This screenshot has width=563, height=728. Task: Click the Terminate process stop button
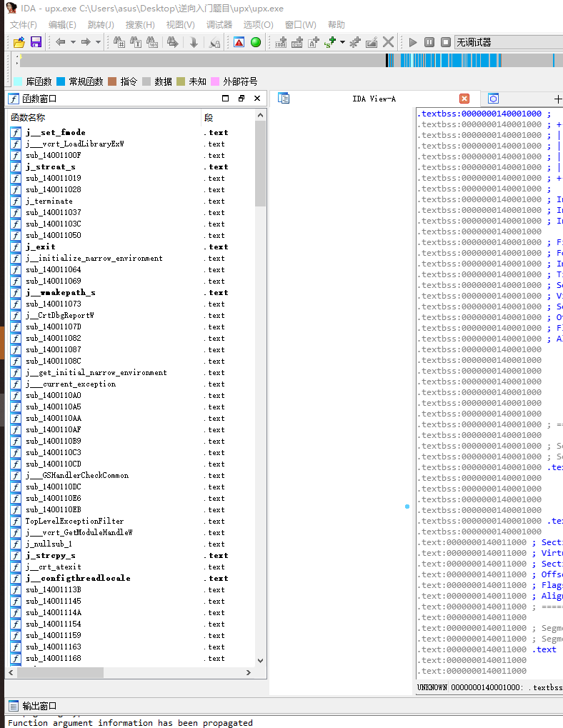pyautogui.click(x=446, y=42)
